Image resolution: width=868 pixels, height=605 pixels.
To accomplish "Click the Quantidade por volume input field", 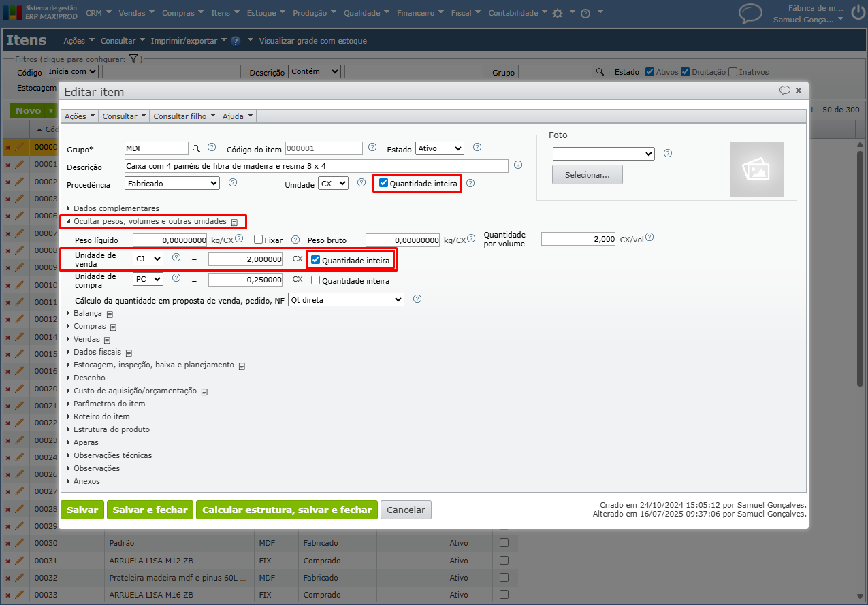I will click(x=579, y=239).
